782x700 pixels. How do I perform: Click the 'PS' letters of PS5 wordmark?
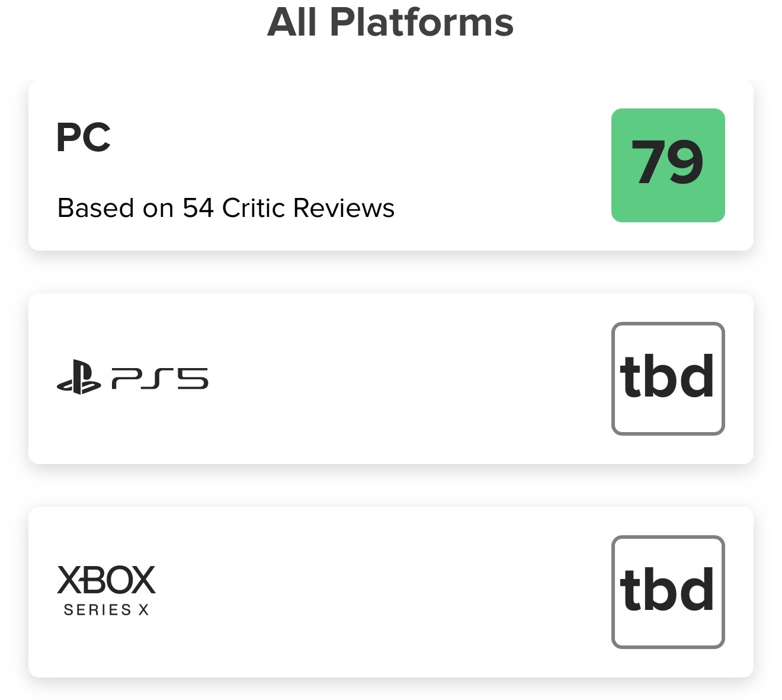click(137, 378)
